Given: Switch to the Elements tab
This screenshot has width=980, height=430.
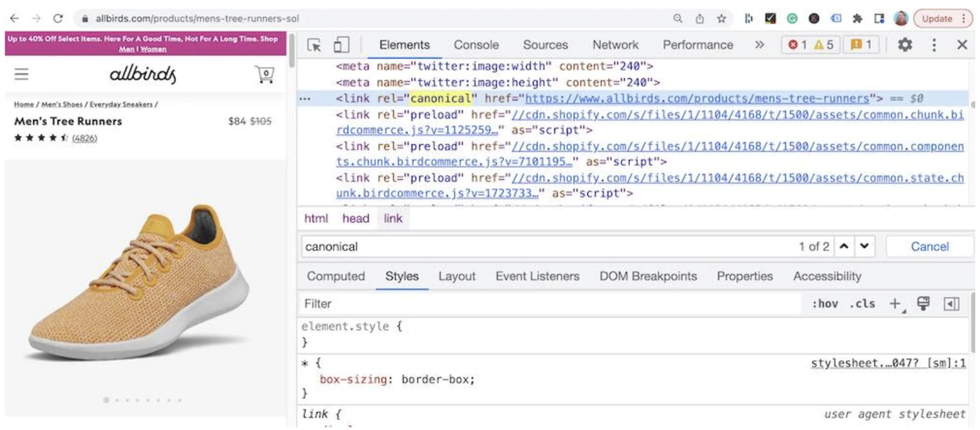Looking at the screenshot, I should click(405, 45).
